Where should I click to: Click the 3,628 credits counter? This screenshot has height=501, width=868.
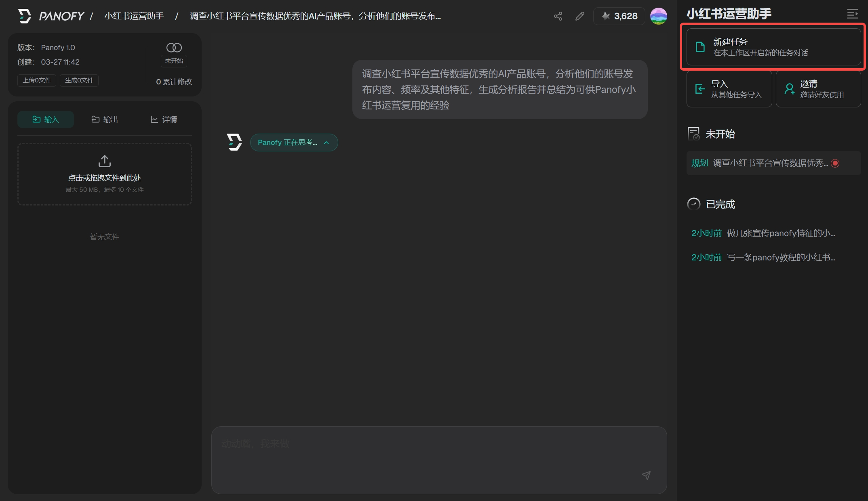tap(619, 16)
